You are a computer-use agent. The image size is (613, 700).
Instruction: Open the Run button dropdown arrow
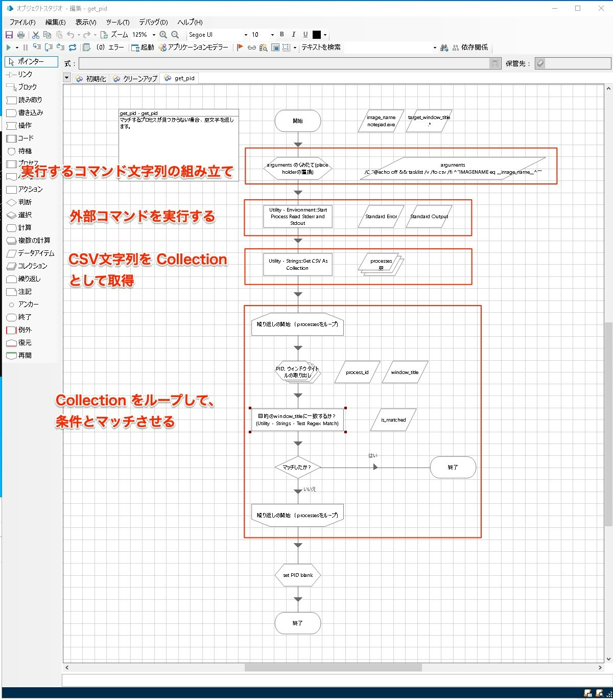[17, 48]
